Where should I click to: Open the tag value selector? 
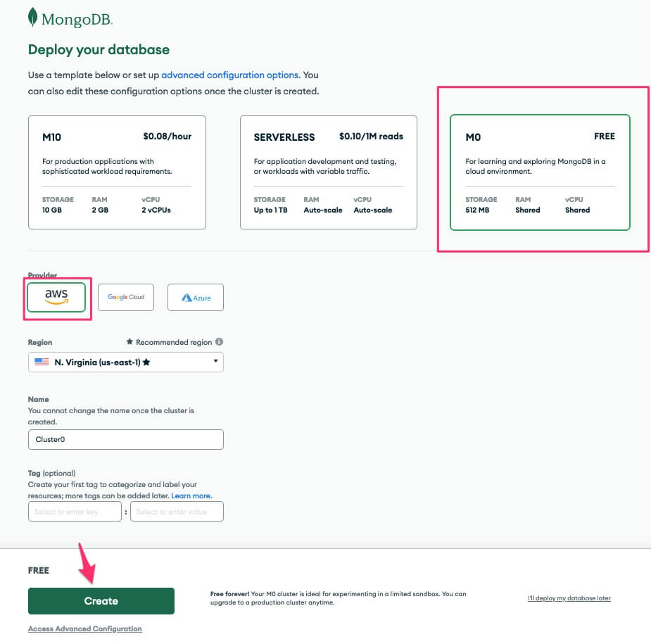tap(177, 512)
